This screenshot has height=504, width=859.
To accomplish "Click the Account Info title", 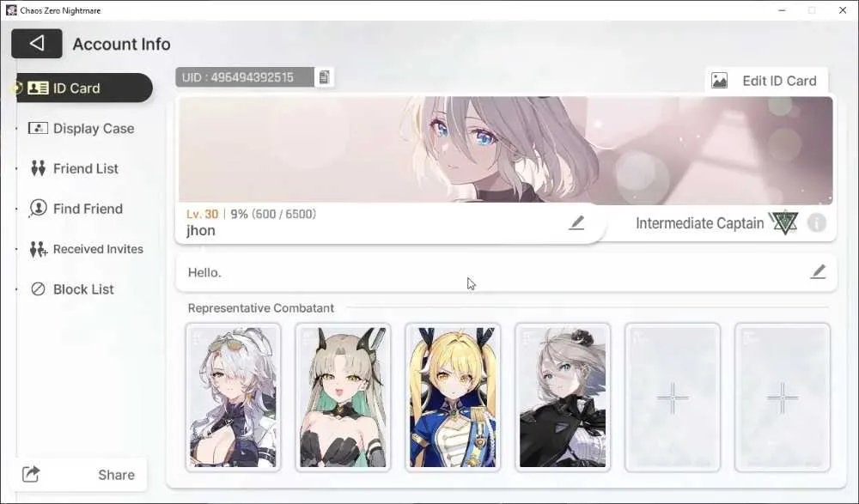I will point(122,44).
